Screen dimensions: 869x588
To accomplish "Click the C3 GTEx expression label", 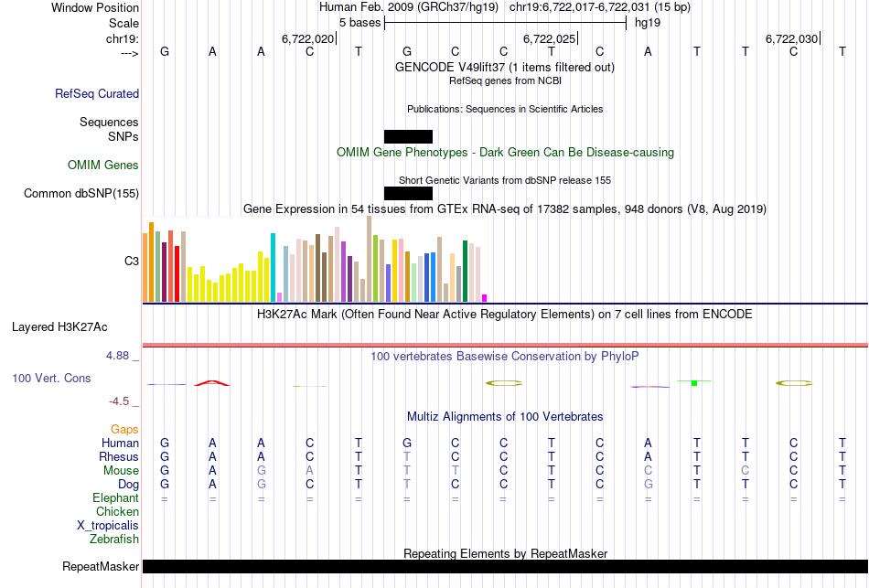I will [132, 261].
